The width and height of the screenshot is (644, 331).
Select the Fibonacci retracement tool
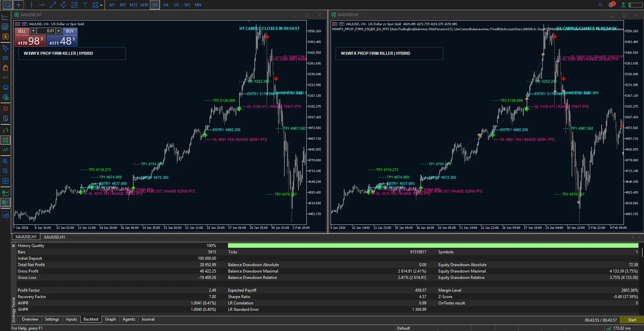[x=74, y=5]
